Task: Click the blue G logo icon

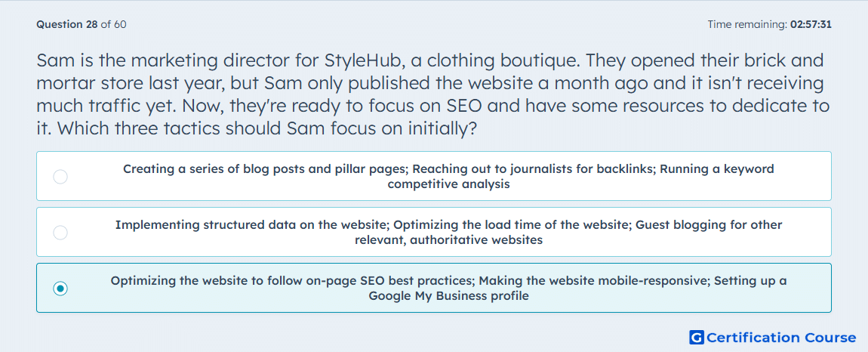Action: point(697,338)
